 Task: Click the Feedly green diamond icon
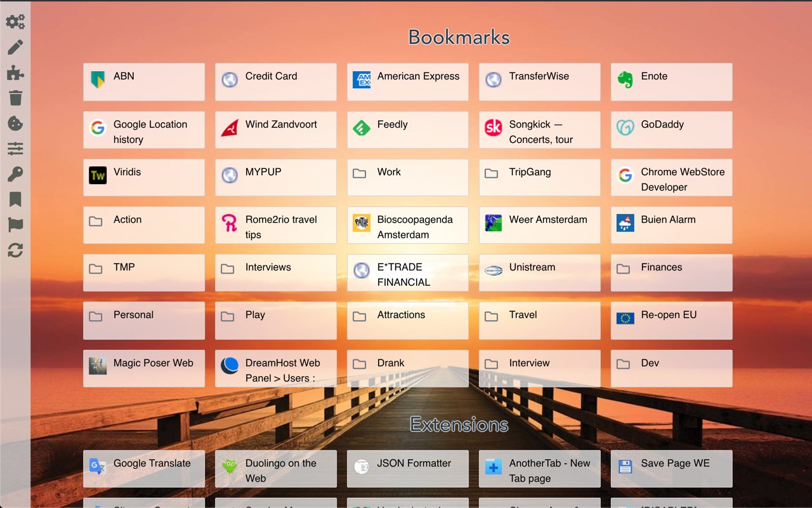[x=362, y=128]
